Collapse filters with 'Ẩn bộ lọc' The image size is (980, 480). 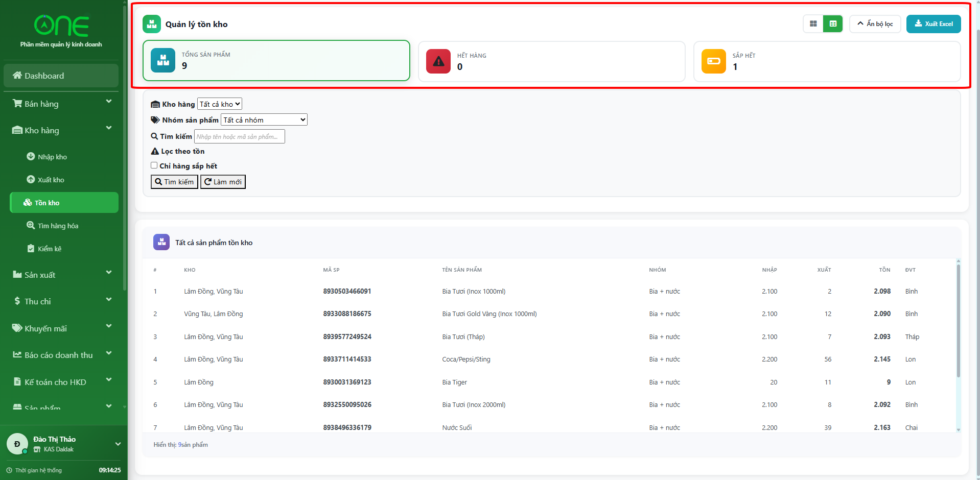coord(874,24)
